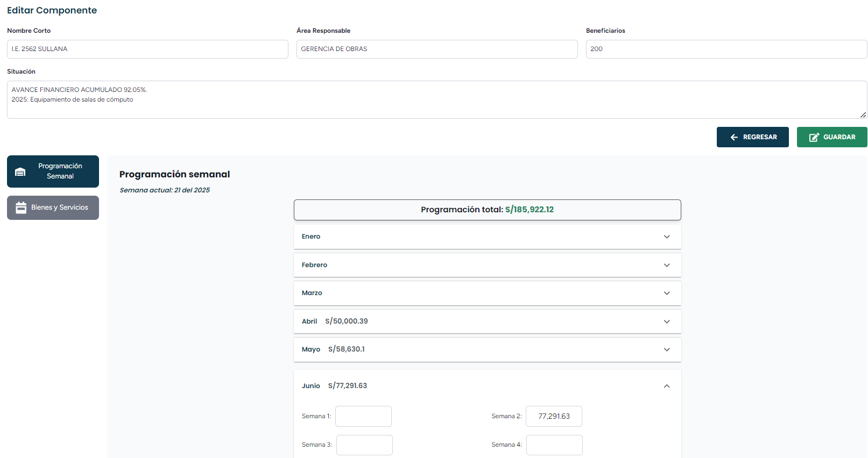868x458 pixels.
Task: Click the calendar icon in Bienes y Servicios
Action: click(21, 207)
